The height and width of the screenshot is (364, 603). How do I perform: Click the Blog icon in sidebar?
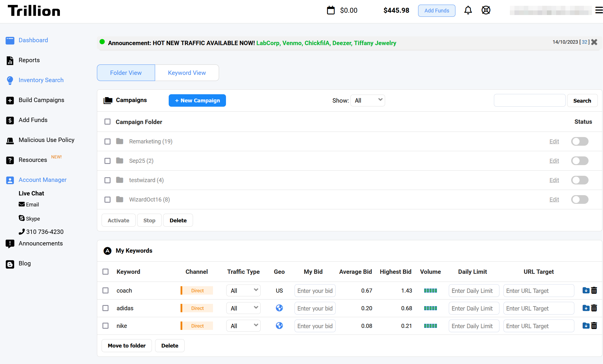click(10, 264)
